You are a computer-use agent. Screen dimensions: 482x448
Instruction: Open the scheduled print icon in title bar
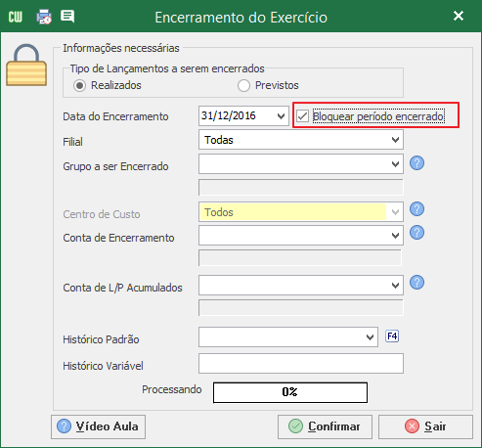[44, 17]
